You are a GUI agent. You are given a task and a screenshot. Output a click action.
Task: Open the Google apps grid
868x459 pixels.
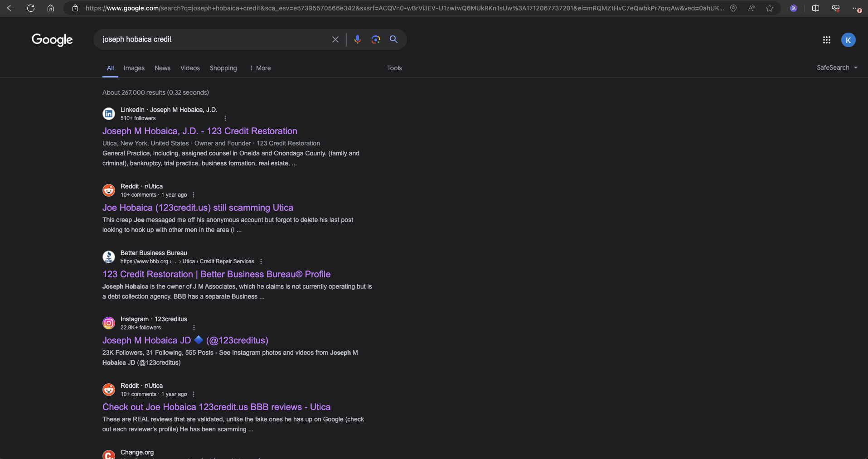tap(826, 40)
